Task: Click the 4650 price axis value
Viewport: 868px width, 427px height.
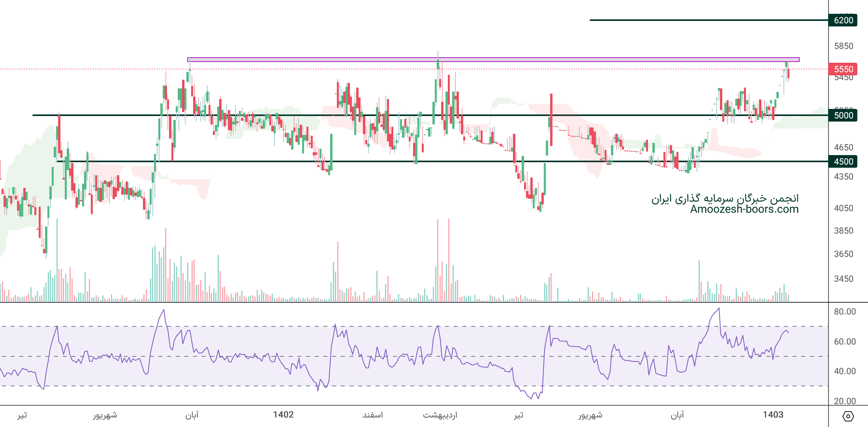Action: coord(844,147)
